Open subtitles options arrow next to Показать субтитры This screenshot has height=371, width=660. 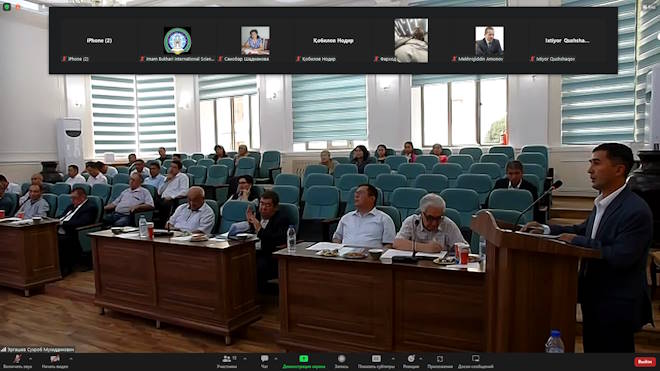pyautogui.click(x=393, y=359)
